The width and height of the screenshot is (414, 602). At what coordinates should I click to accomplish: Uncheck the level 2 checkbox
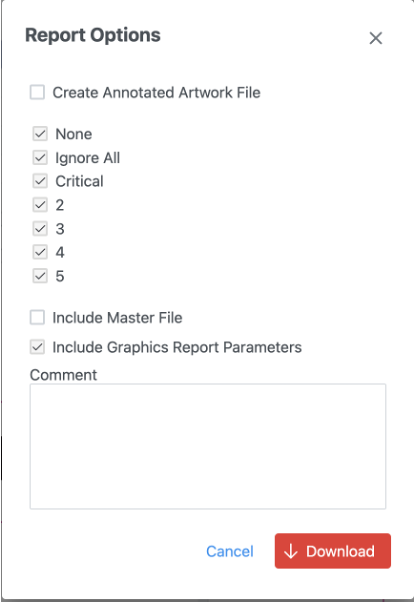(40, 205)
